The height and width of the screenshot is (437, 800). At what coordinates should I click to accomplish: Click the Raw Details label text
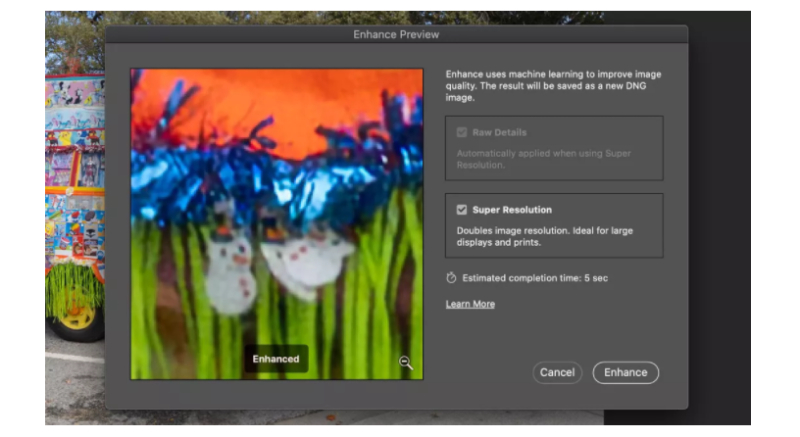(x=499, y=132)
